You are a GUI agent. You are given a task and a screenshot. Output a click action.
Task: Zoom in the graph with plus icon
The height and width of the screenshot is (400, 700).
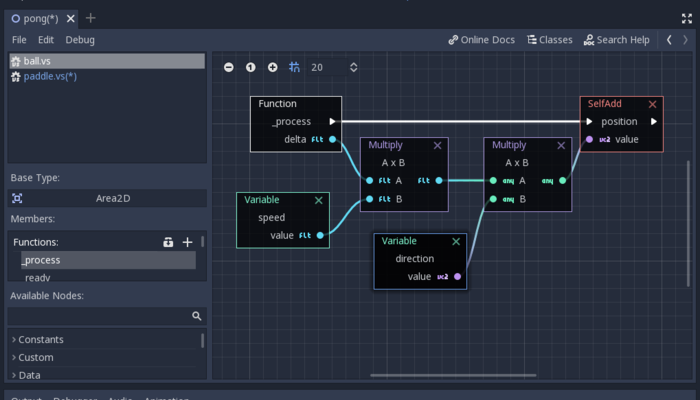[x=272, y=67]
